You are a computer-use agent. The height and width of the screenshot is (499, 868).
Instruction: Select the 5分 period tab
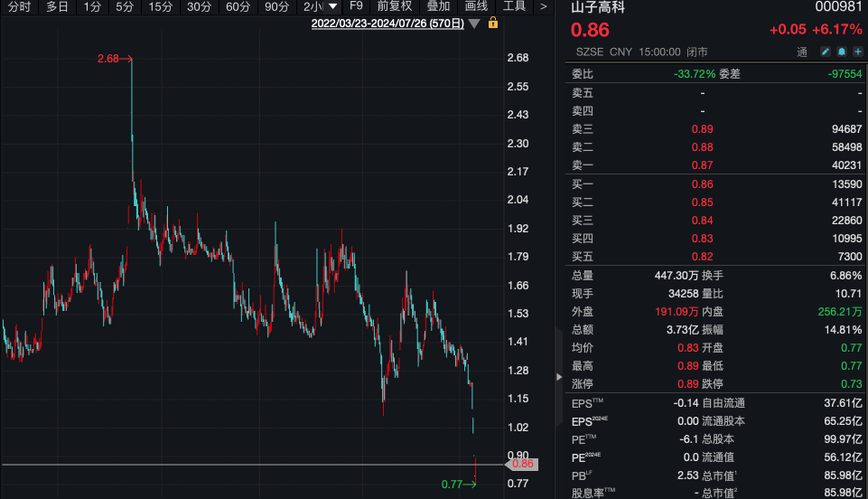125,7
